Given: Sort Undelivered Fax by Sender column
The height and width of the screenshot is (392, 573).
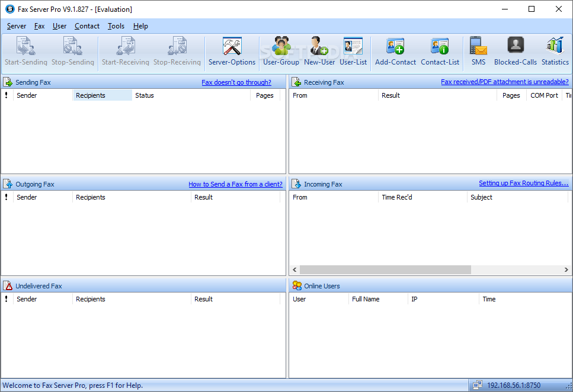Looking at the screenshot, I should (43, 299).
